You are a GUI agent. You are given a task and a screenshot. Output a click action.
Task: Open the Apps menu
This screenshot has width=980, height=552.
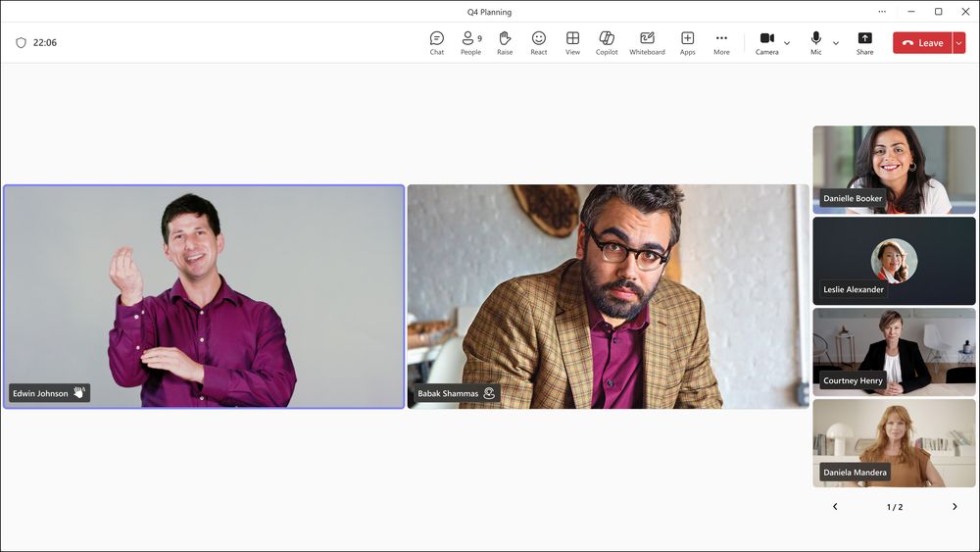click(x=688, y=43)
